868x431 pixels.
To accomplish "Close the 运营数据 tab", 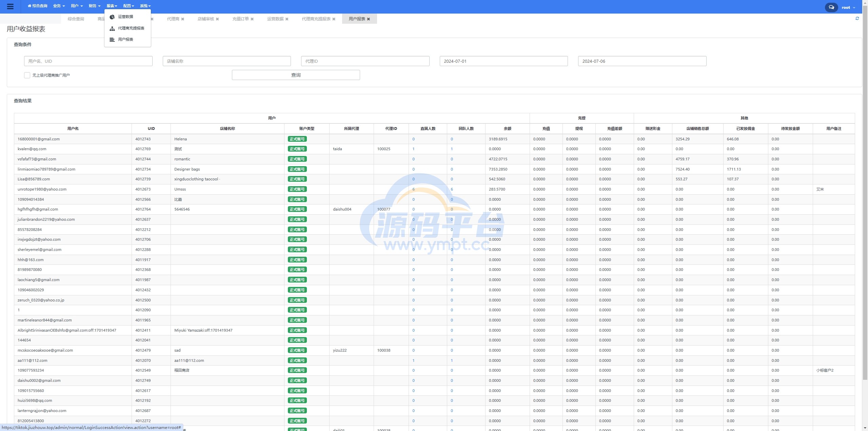I will (x=287, y=19).
